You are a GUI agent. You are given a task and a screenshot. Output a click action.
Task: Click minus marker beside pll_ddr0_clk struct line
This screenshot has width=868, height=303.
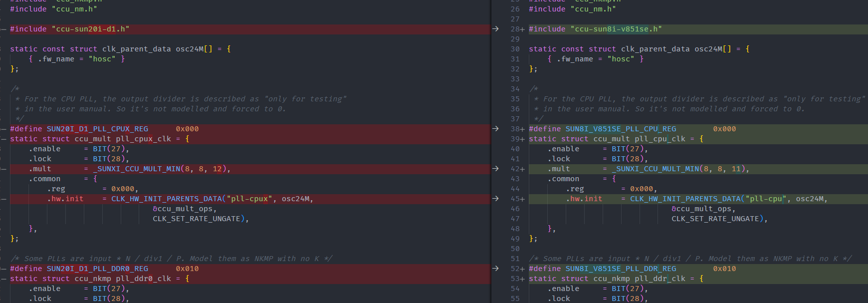point(4,279)
